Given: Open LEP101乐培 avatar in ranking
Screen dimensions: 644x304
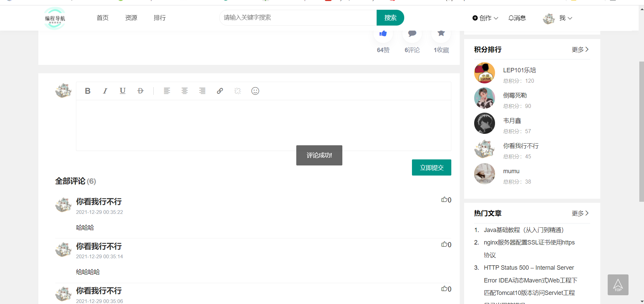Looking at the screenshot, I should pos(485,73).
